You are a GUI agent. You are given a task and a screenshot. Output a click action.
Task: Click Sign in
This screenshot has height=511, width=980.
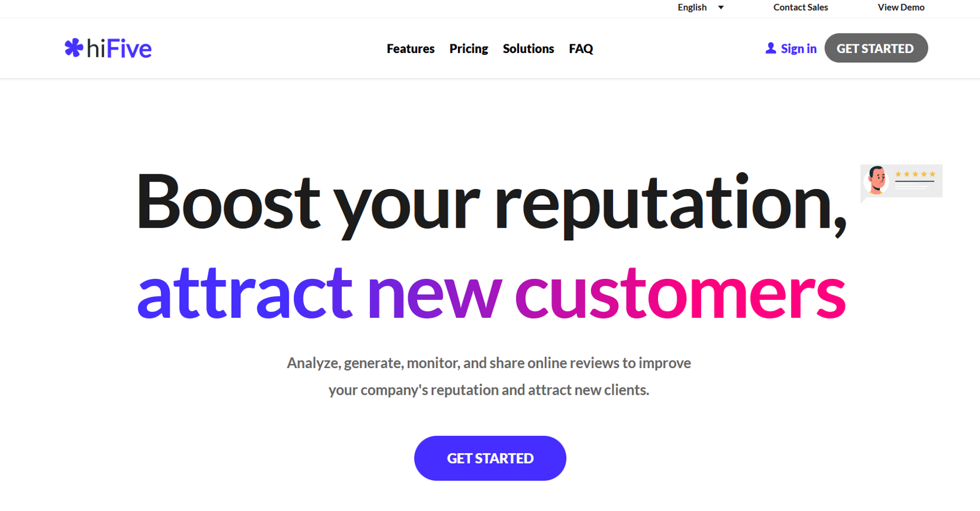(x=798, y=48)
